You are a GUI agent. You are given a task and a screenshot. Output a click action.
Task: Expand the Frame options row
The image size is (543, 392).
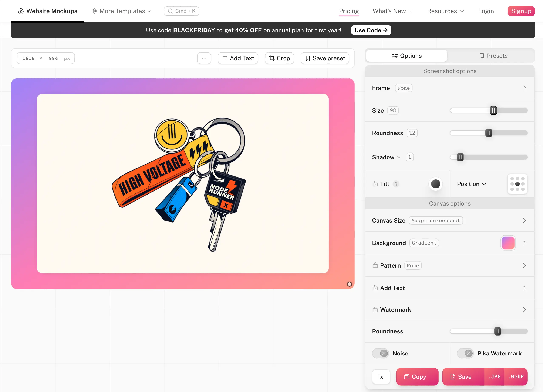pos(524,88)
